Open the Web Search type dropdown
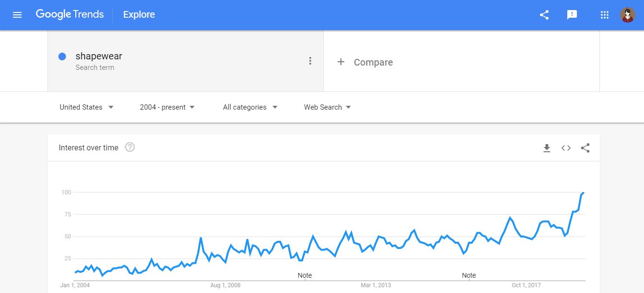 click(x=328, y=107)
